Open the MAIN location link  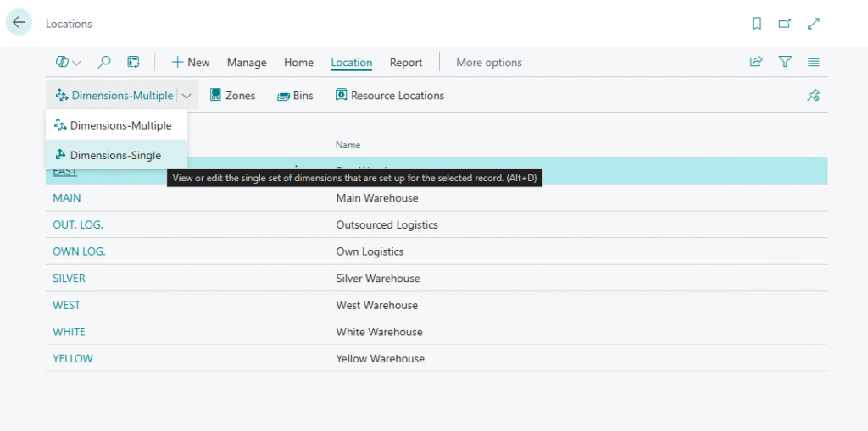tap(67, 198)
